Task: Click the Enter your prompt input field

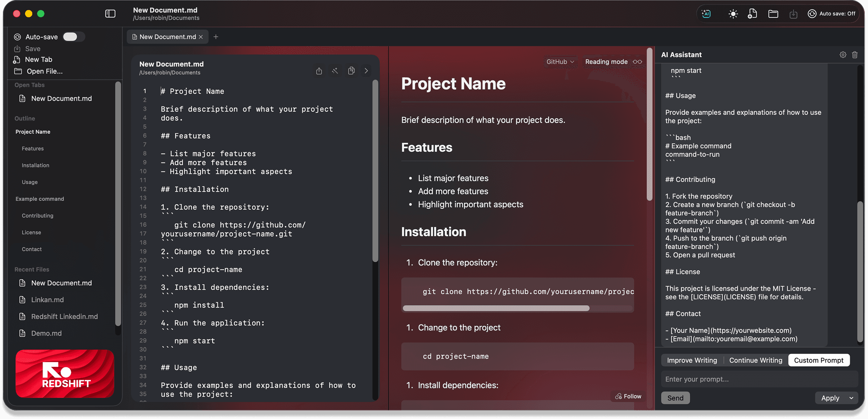Action: coord(759,379)
